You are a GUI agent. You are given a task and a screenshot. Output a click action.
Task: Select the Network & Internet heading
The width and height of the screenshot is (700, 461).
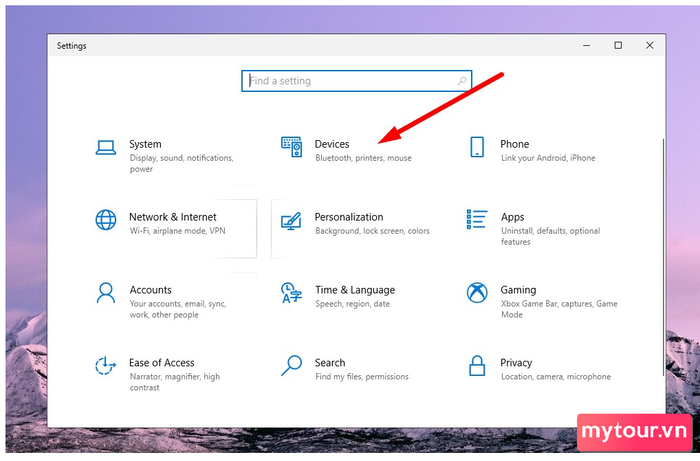pyautogui.click(x=173, y=217)
